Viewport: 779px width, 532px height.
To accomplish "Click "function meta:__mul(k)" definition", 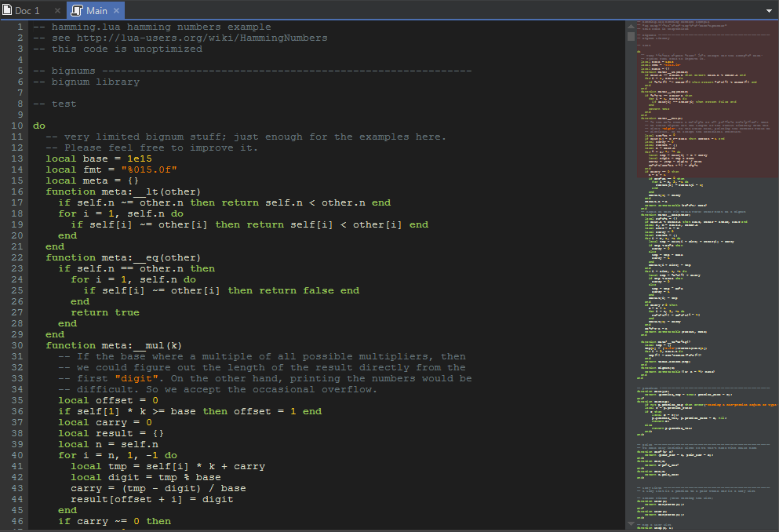I will coord(114,345).
